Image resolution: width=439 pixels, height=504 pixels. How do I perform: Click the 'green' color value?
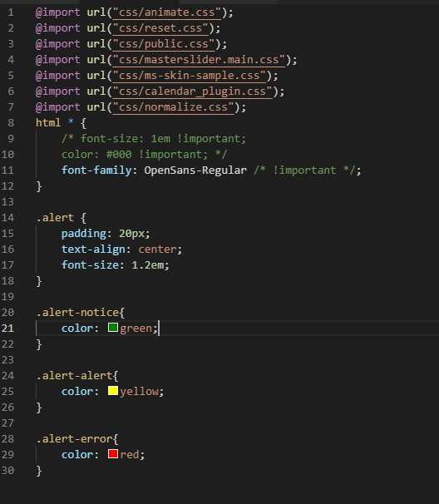[136, 329]
